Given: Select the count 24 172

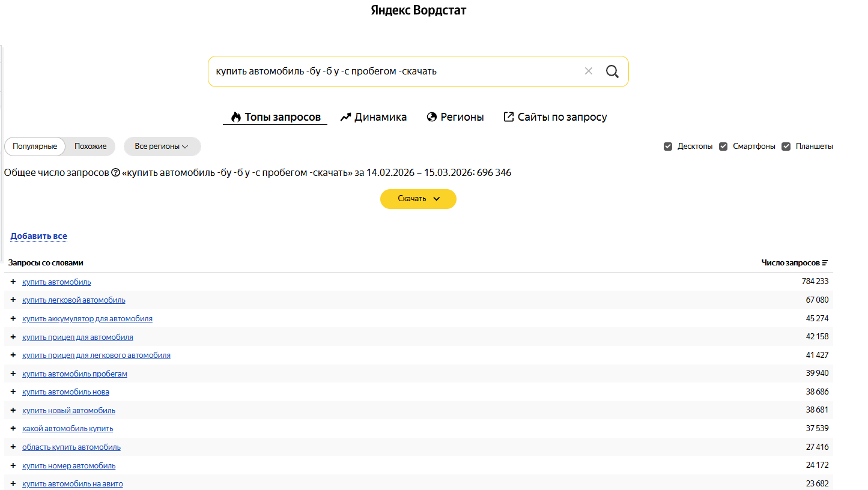Looking at the screenshot, I should (818, 465).
